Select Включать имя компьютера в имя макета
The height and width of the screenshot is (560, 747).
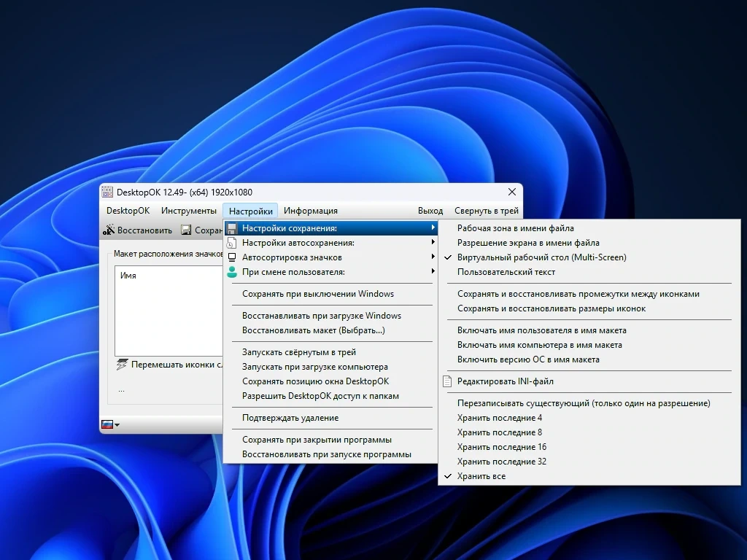point(589,345)
